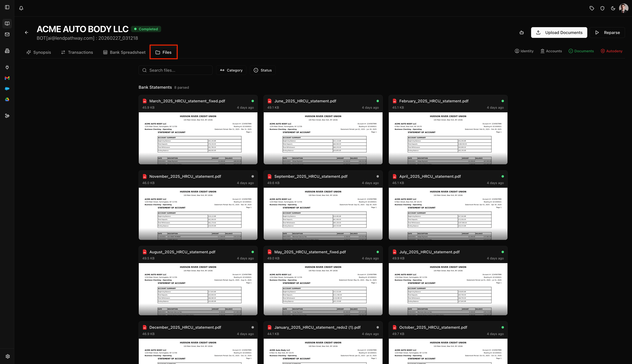Click the February statement preview thumbnail
The width and height of the screenshot is (632, 364).
coord(448,138)
